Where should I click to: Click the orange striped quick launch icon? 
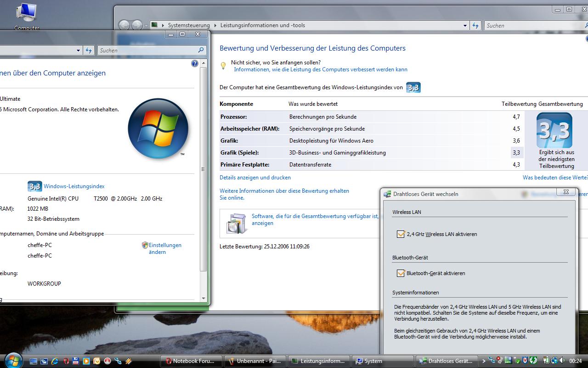coord(128,361)
